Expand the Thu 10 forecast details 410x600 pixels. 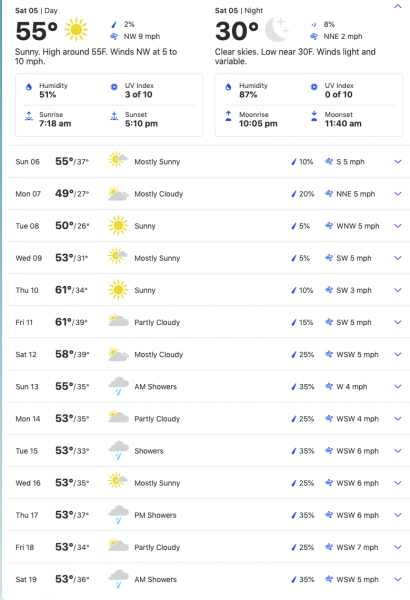point(398,290)
